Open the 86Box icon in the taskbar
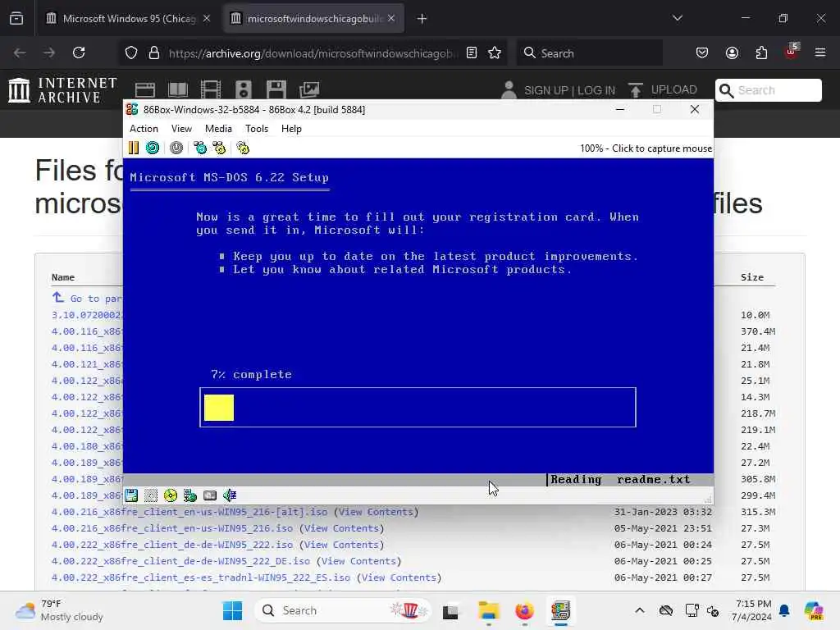 [x=560, y=610]
